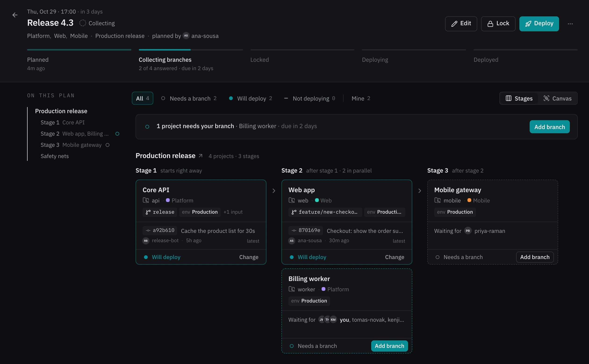The height and width of the screenshot is (364, 589).
Task: Click priya-raman's PR avatar
Action: (x=468, y=231)
